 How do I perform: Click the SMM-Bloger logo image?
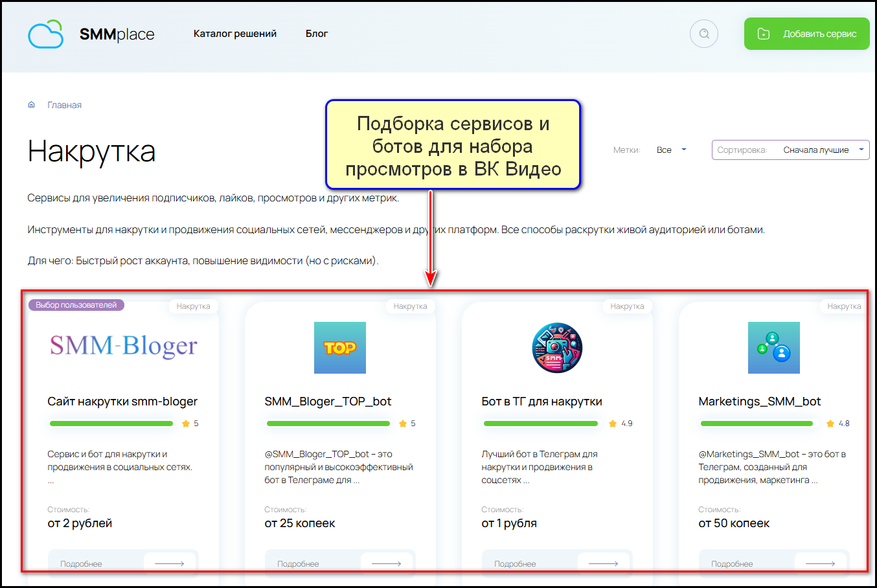(x=123, y=346)
